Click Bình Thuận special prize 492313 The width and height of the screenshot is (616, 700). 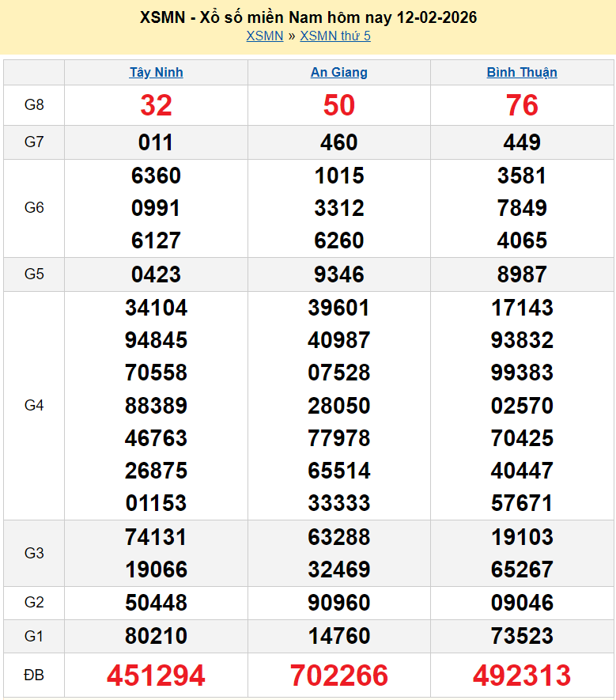tap(522, 675)
